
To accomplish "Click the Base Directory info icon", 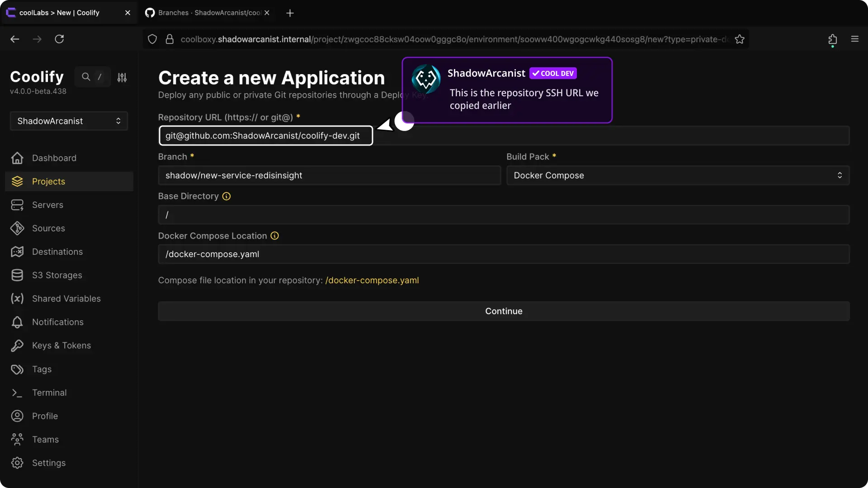I will [226, 196].
